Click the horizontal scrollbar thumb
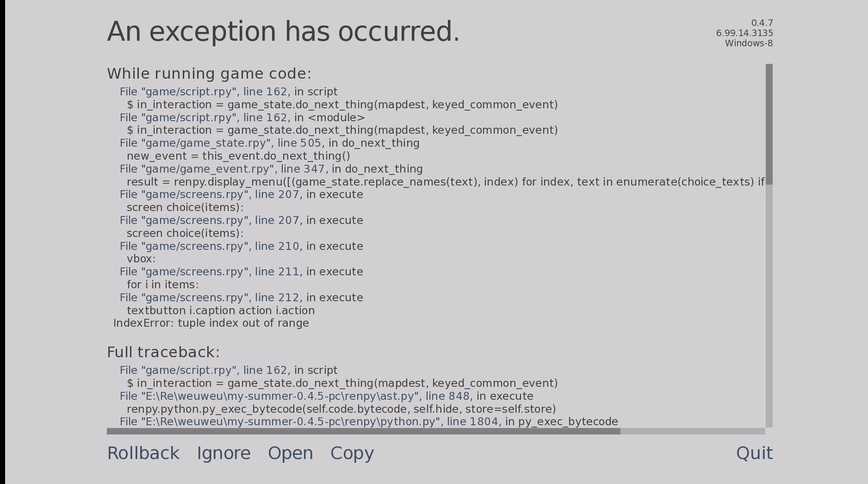Image resolution: width=868 pixels, height=484 pixels. pos(363,431)
